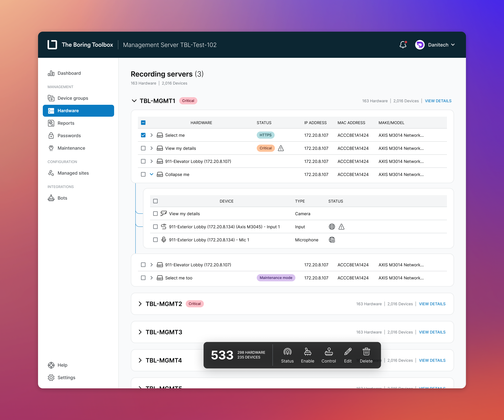Screen dimensions: 504x420
Task: Uncheck the 'Select me' hardware row
Action: (x=143, y=135)
